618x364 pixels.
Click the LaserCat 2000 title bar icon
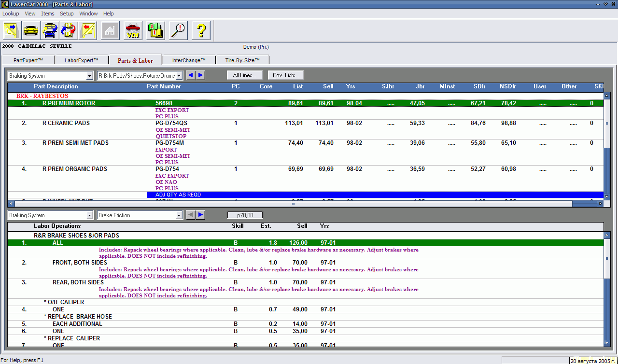(x=5, y=4)
